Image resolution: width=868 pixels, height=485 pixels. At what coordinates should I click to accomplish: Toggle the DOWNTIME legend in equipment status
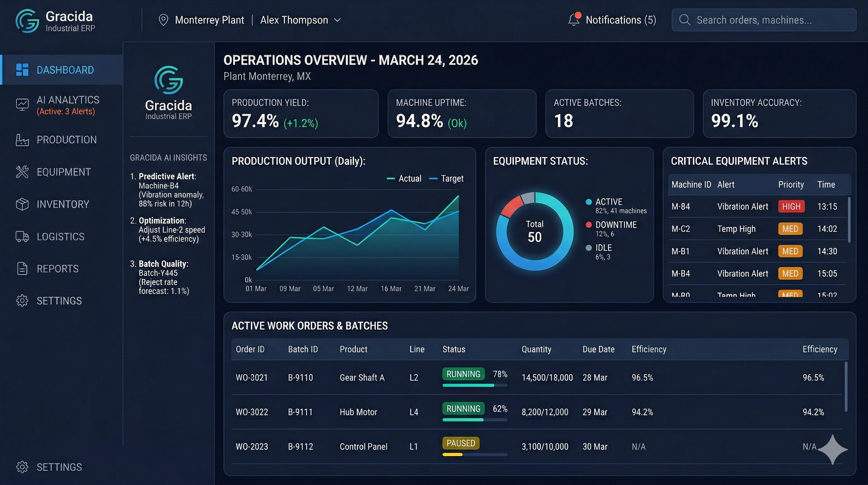[x=615, y=225]
